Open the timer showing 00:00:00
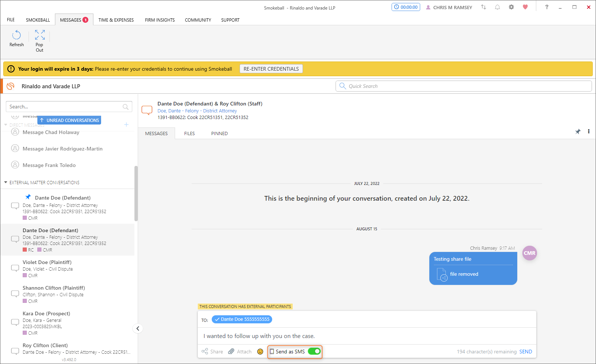 406,7
